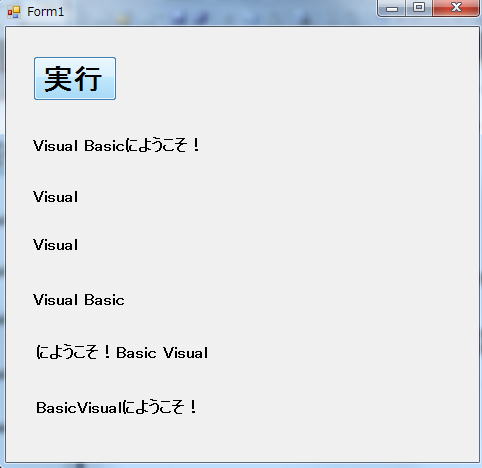This screenshot has width=482, height=468.
Task: Close the Form1 window with red X
Action: click(456, 8)
